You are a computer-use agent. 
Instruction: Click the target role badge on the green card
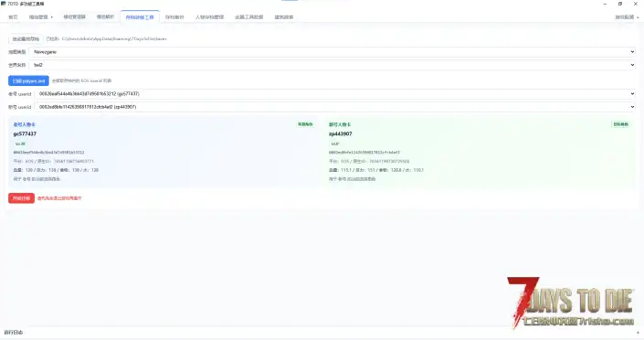pyautogui.click(x=620, y=124)
